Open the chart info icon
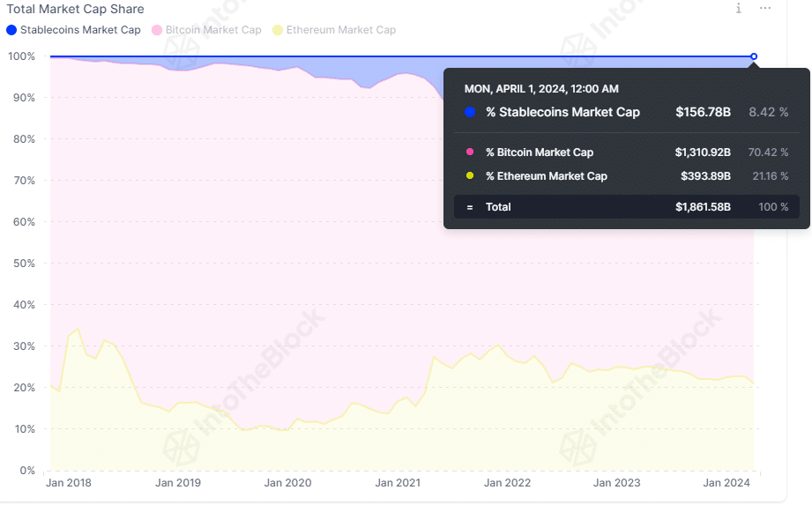 [x=739, y=8]
